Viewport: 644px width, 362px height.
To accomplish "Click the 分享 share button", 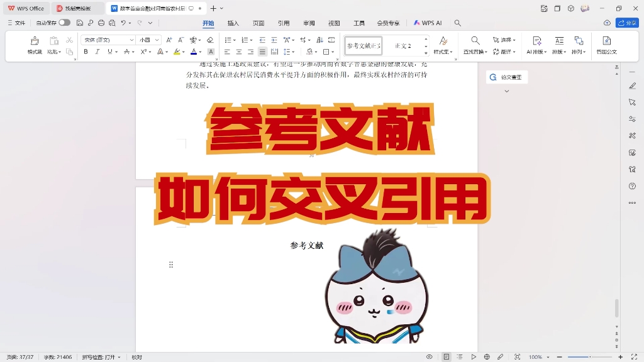I will (627, 23).
